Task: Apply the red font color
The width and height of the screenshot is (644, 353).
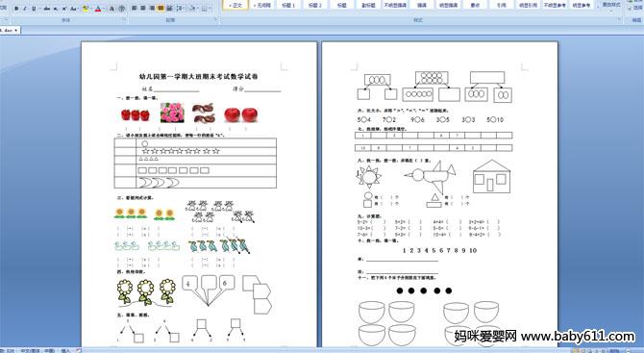Action: tap(98, 9)
